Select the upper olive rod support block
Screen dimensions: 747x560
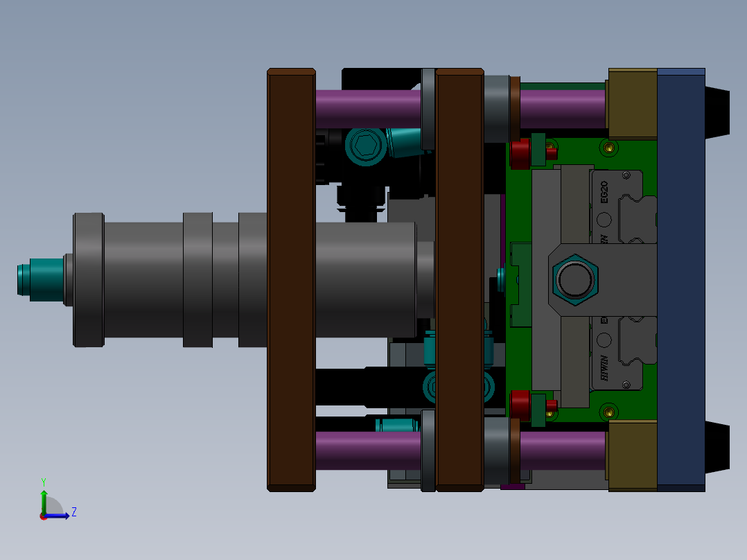631,104
